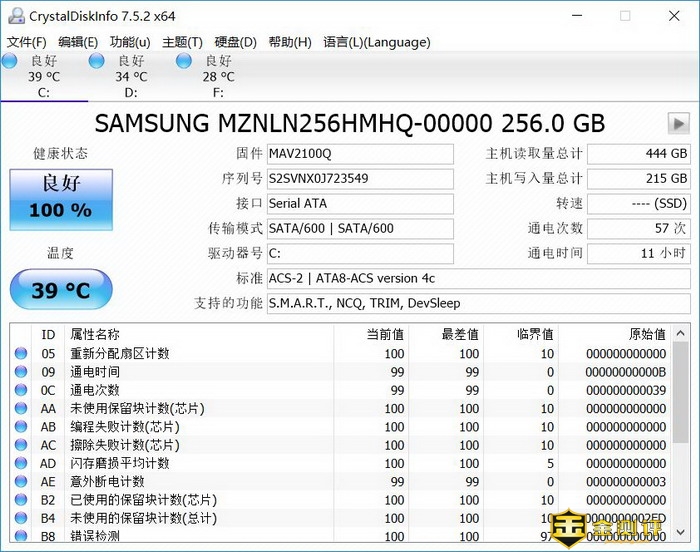The image size is (700, 552).
Task: Open the 文件(F) menu
Action: click(x=27, y=42)
